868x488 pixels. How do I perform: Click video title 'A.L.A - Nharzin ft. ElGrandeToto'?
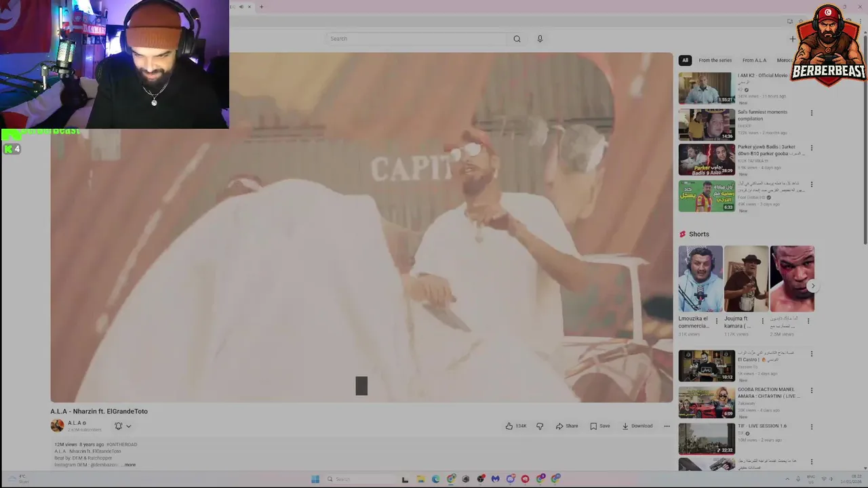(99, 411)
